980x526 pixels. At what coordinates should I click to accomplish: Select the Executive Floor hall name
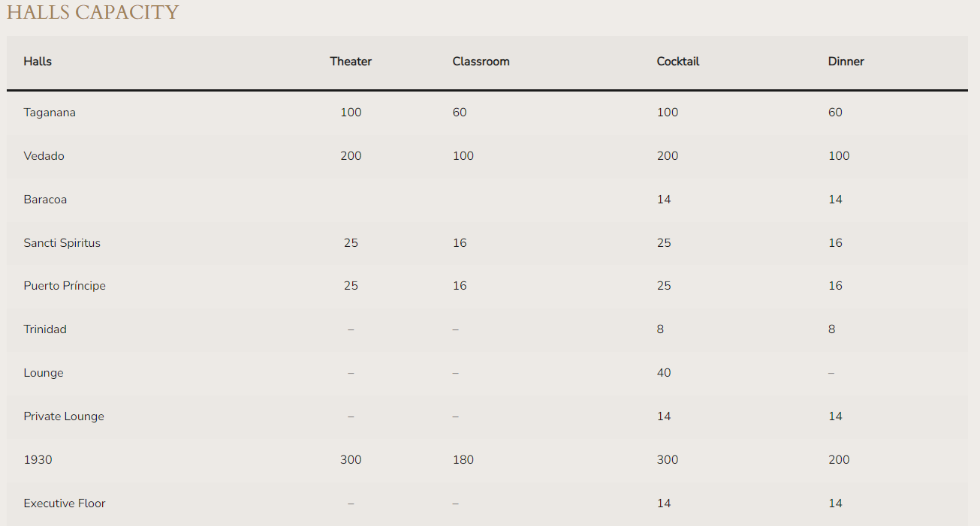point(65,503)
